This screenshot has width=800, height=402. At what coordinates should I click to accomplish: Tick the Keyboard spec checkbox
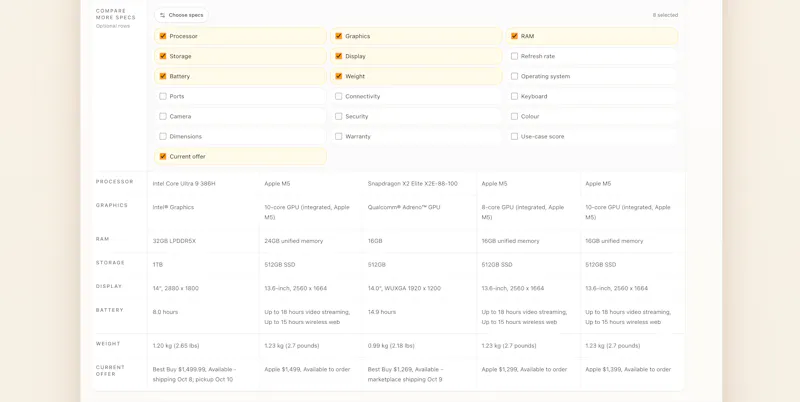514,96
